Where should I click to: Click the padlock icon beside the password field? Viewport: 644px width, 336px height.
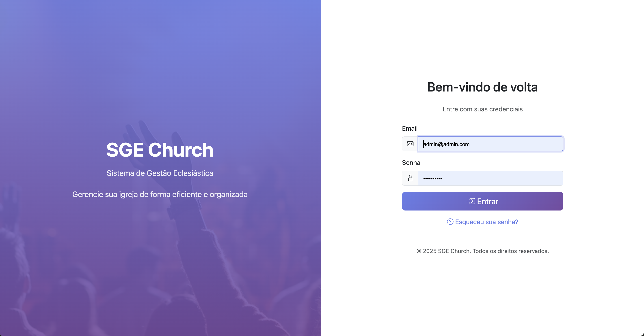pos(410,178)
